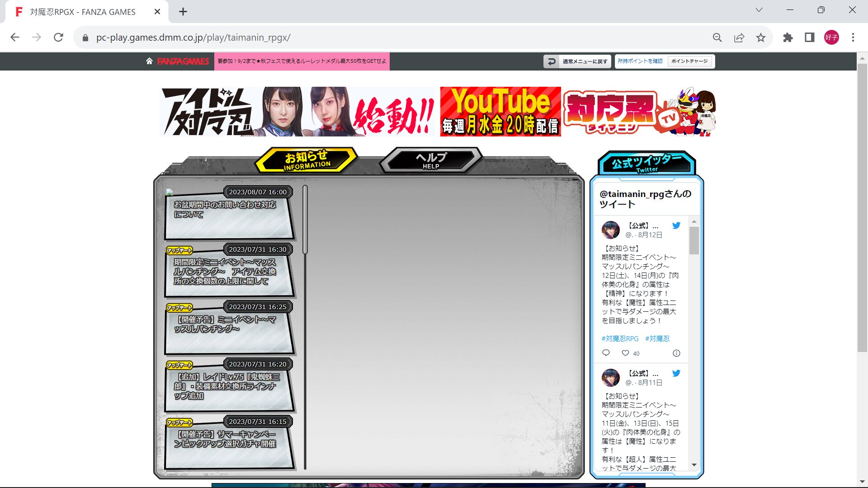Click the FANZA GAMES home icon
868x488 pixels.
point(149,61)
